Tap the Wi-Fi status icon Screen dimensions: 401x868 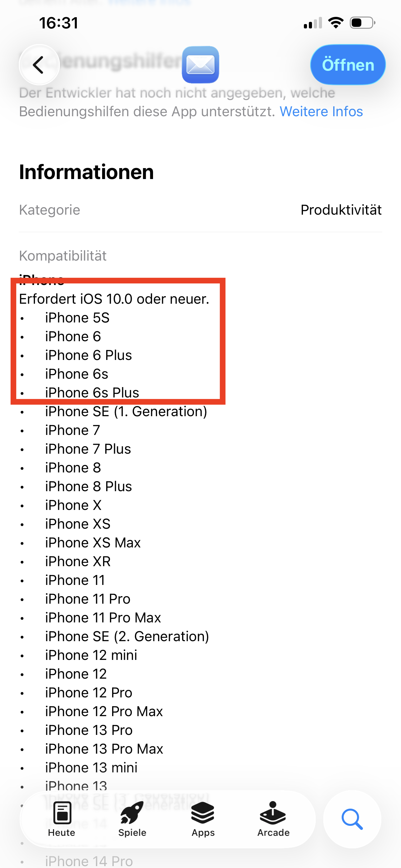tap(336, 23)
